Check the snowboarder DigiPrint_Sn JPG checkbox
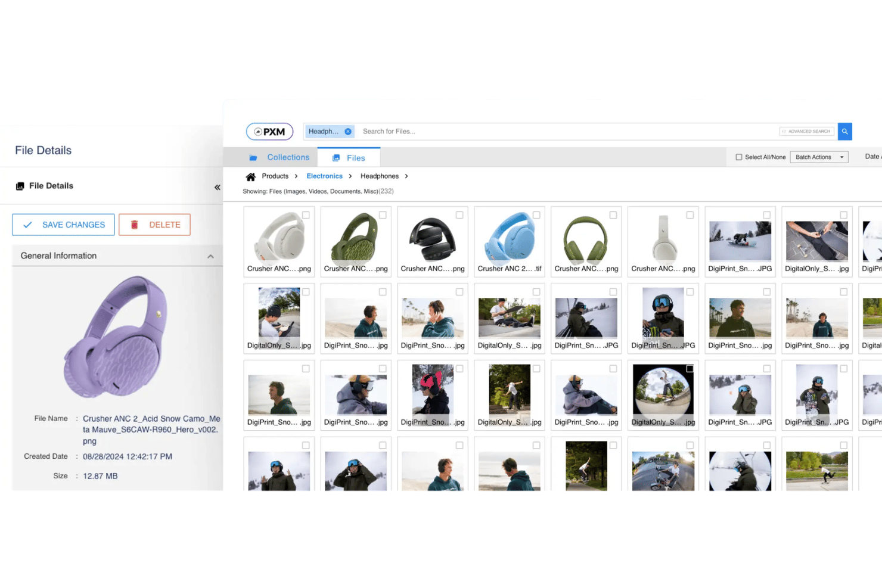The height and width of the screenshot is (588, 882). pos(767,215)
